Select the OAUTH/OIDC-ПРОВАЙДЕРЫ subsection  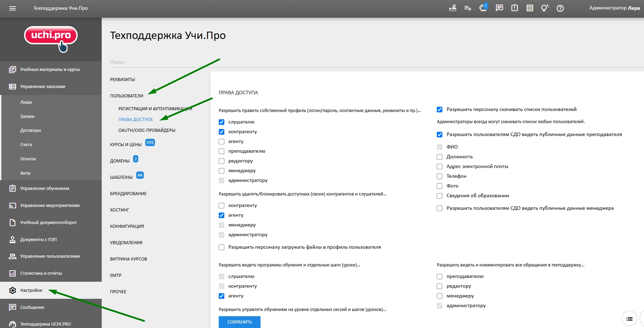[x=147, y=130]
